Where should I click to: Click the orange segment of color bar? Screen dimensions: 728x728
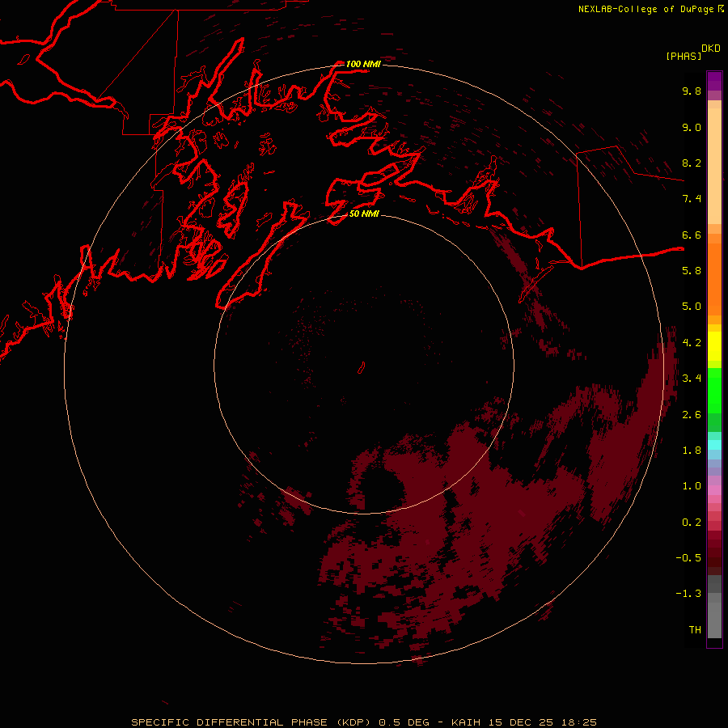[714, 279]
